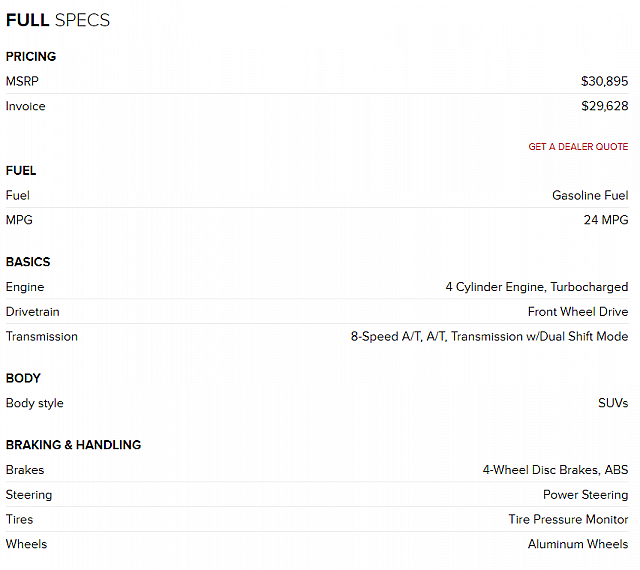The image size is (640, 570).
Task: Click the 4-Wheel Disc Brakes, ABS value
Action: pyautogui.click(x=555, y=470)
